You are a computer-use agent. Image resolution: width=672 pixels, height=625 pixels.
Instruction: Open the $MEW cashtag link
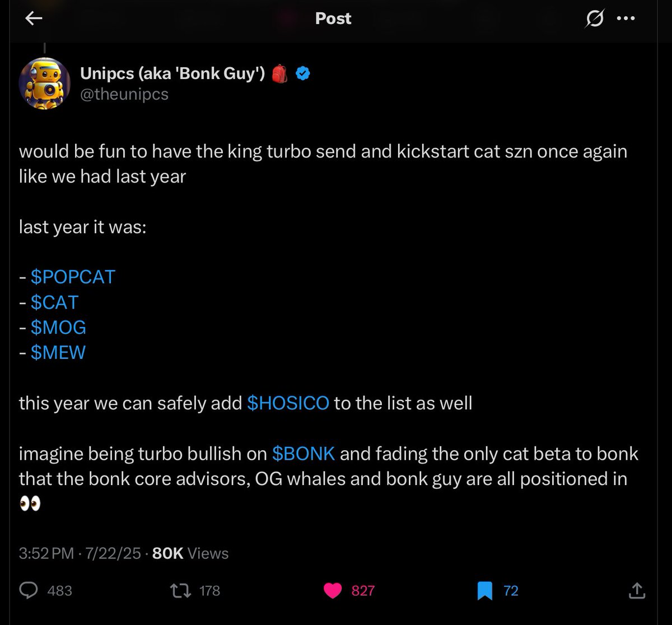click(58, 353)
